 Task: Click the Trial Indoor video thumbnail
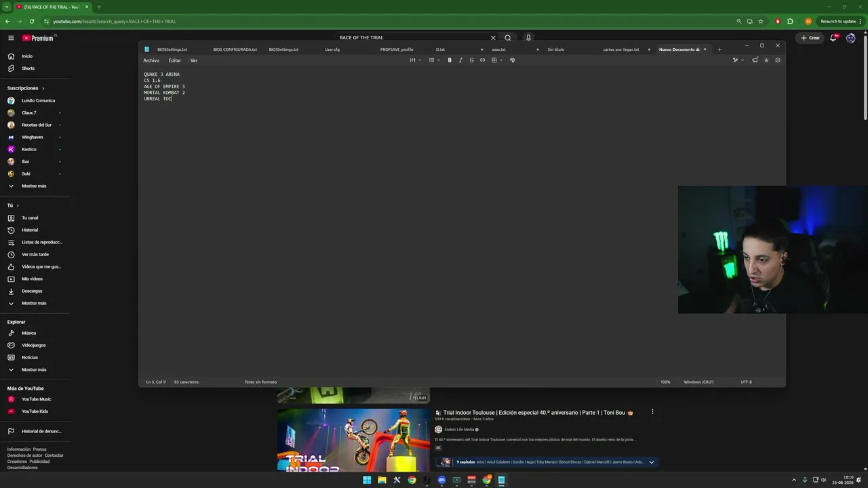pyautogui.click(x=353, y=439)
